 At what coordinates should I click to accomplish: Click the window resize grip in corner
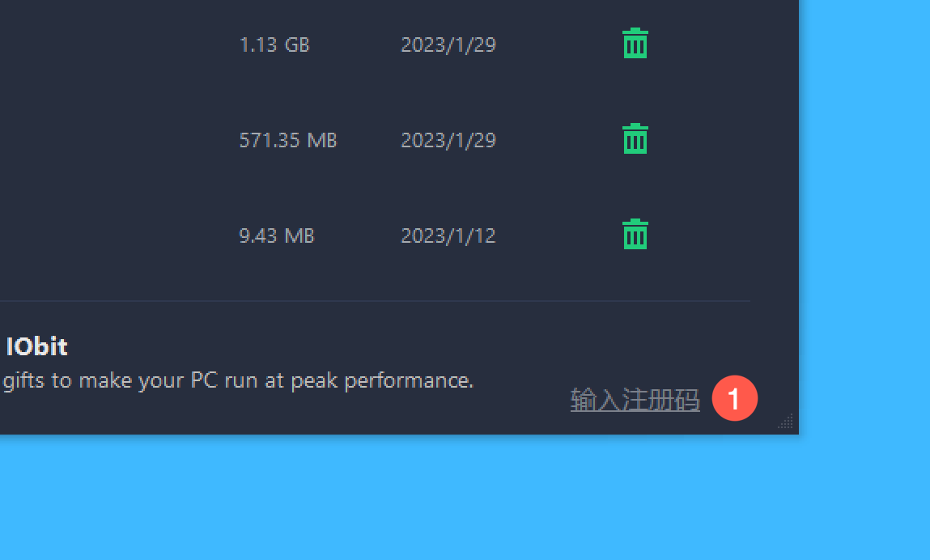(x=786, y=421)
